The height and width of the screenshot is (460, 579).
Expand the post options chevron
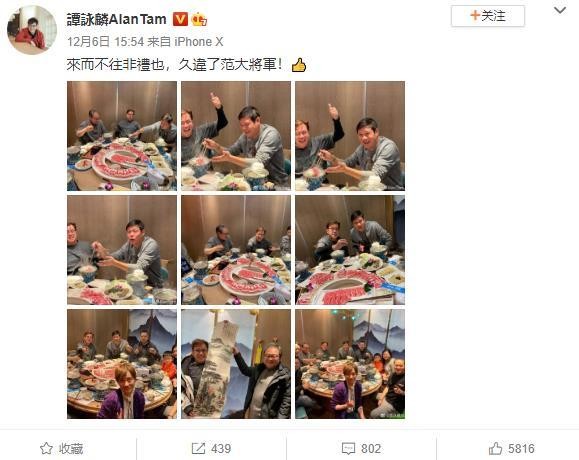tap(560, 10)
